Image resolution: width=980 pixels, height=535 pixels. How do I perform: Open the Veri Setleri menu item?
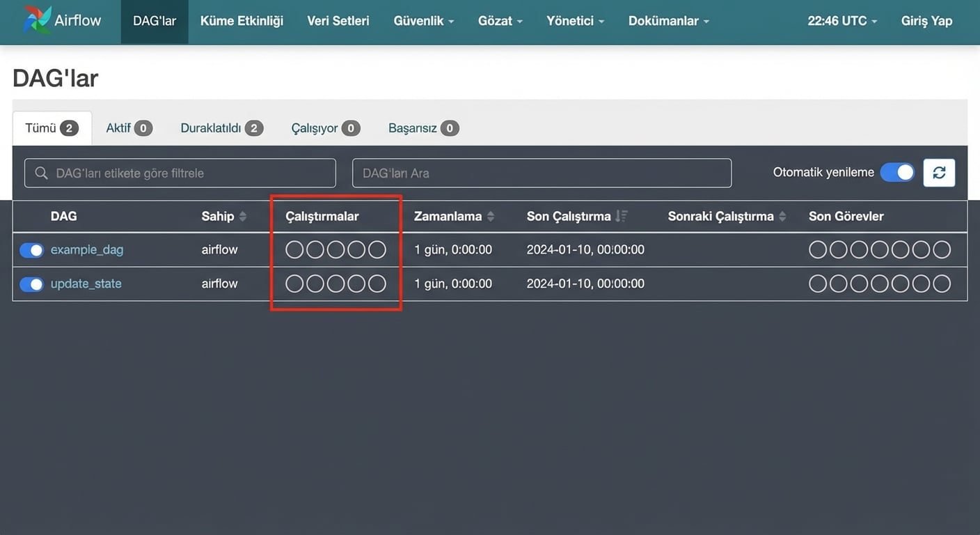[338, 21]
